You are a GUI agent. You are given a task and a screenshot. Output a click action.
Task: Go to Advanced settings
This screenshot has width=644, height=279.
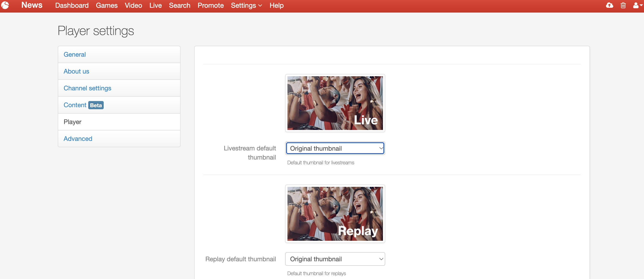(x=78, y=139)
